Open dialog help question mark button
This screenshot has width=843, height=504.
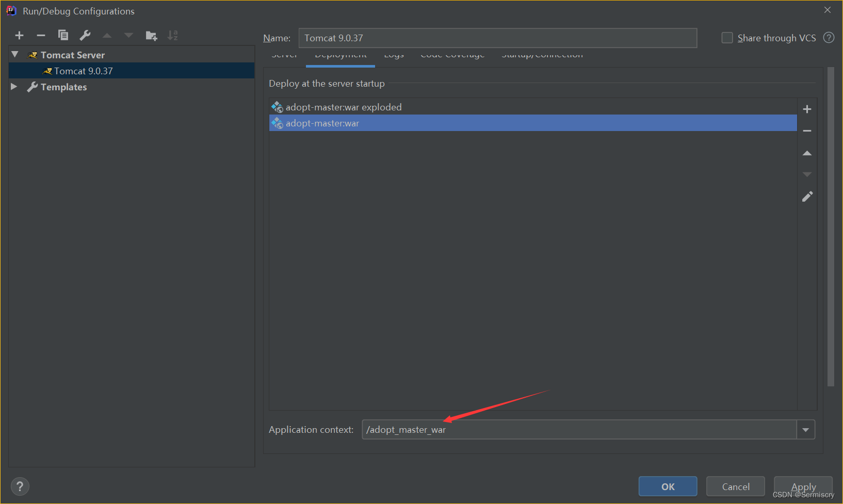click(20, 486)
